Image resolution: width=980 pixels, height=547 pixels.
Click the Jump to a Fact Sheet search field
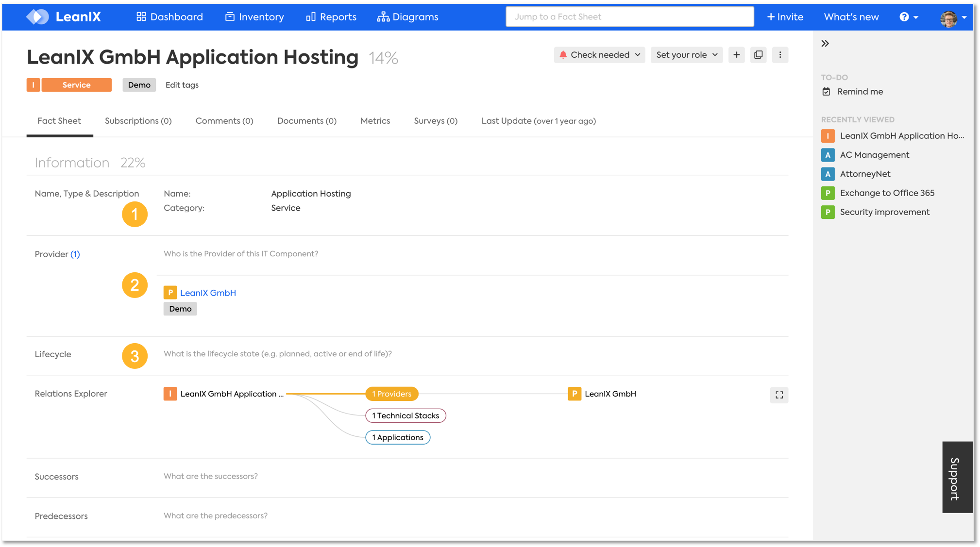click(629, 17)
